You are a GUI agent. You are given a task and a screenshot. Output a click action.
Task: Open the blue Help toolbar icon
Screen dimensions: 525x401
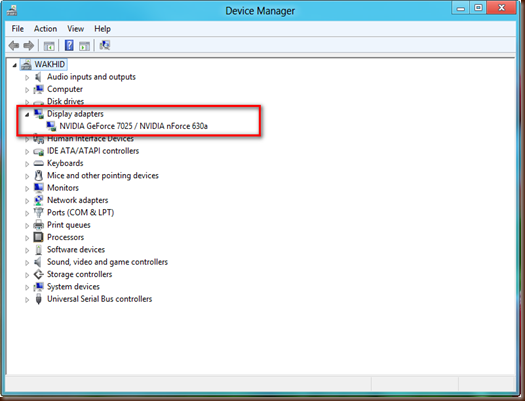tap(69, 45)
